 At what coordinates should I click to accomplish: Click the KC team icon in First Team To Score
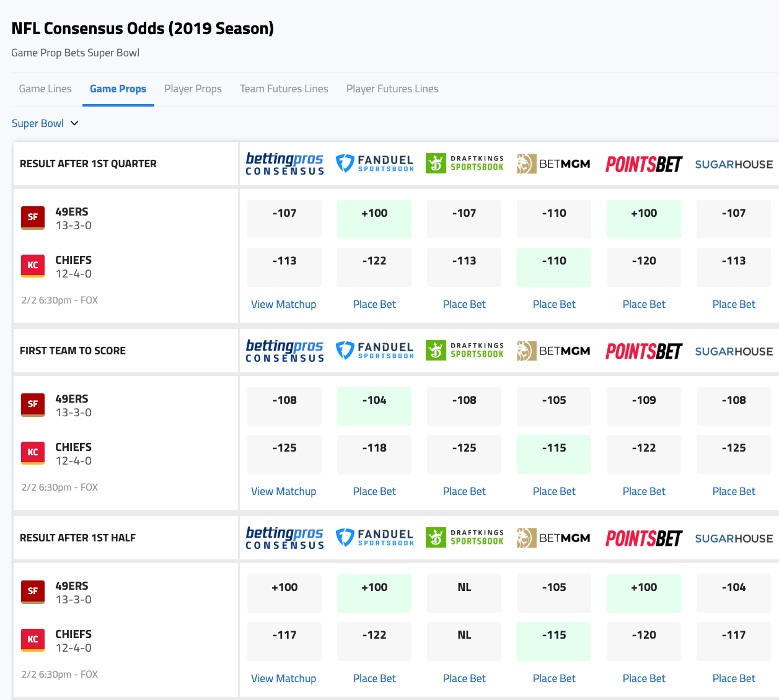(x=33, y=453)
